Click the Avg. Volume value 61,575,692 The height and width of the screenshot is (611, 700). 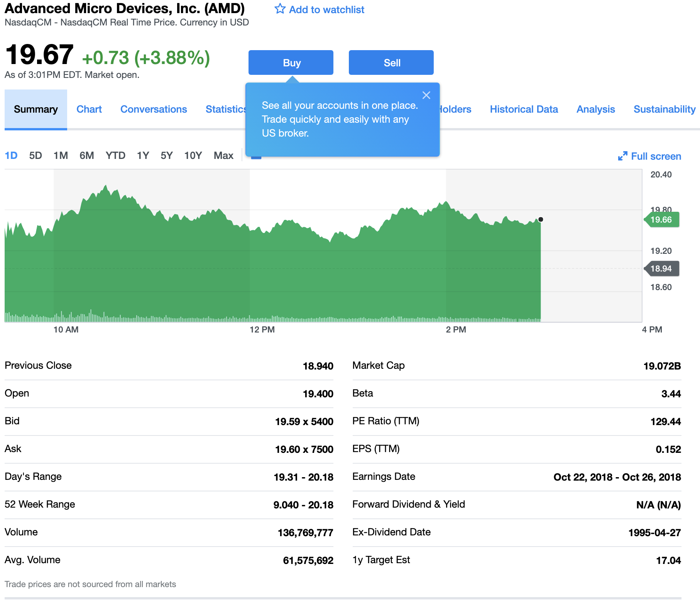[308, 560]
